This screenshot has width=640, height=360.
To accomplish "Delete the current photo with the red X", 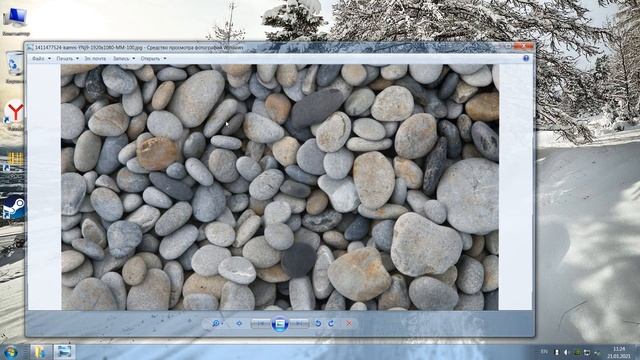I will 349,323.
